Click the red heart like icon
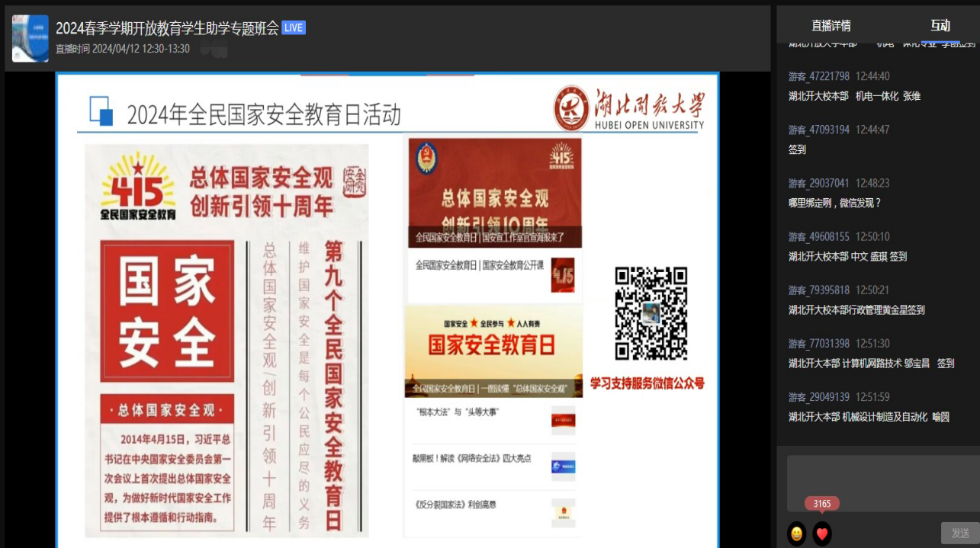The width and height of the screenshot is (980, 548). click(822, 534)
